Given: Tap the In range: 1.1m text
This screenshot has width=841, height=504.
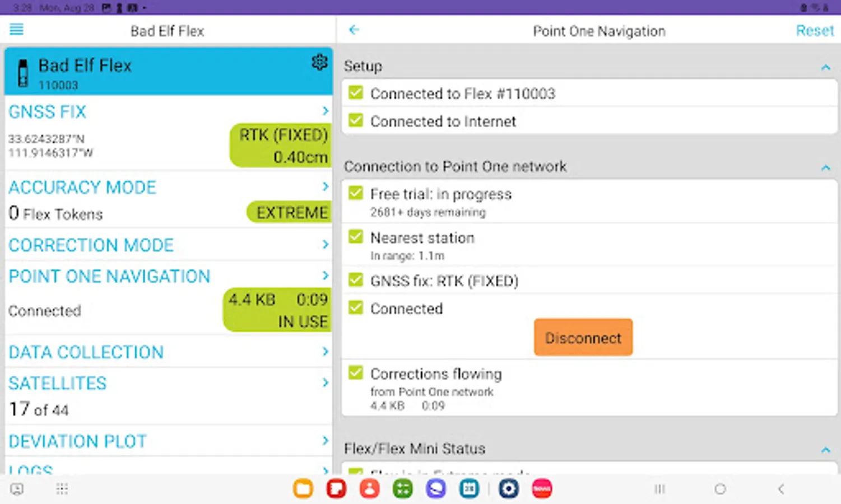Looking at the screenshot, I should click(x=407, y=256).
